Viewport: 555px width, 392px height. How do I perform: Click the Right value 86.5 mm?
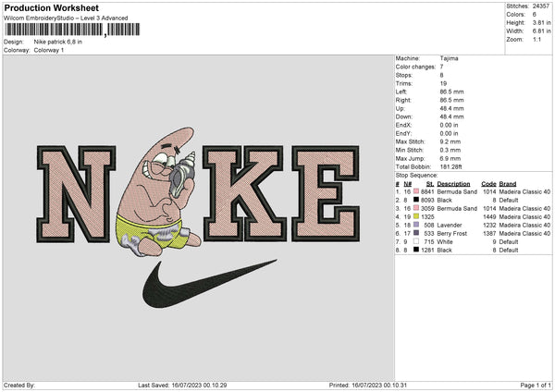(x=451, y=100)
